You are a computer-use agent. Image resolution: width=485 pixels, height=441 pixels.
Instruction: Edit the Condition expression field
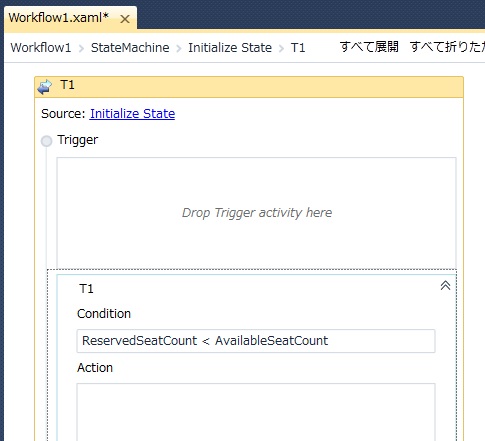pyautogui.click(x=256, y=341)
